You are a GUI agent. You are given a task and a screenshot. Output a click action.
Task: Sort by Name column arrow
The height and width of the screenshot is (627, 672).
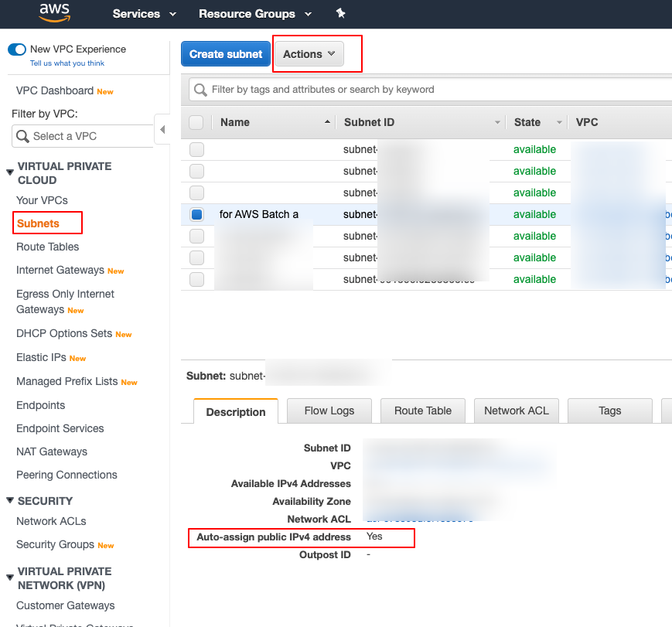pos(327,122)
